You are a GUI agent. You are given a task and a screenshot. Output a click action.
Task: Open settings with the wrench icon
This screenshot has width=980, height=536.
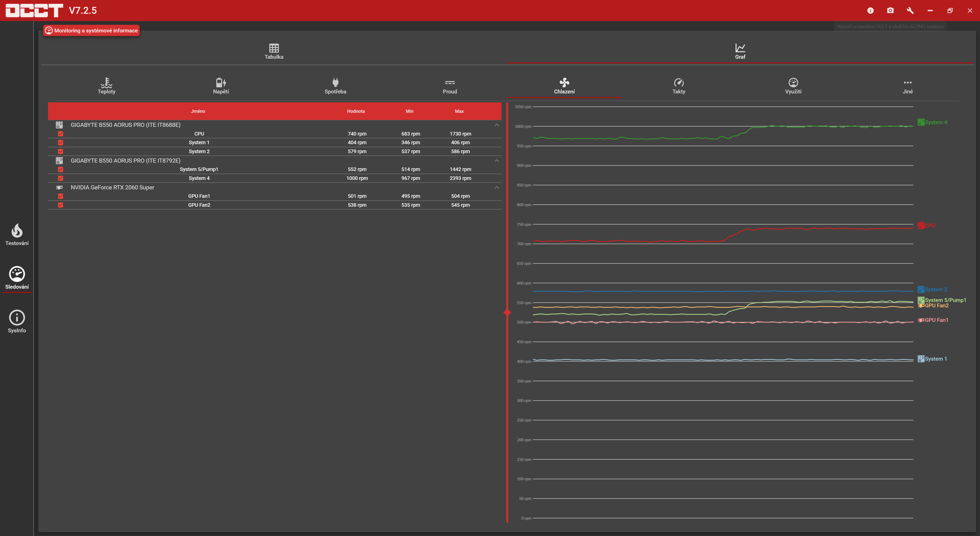click(910, 11)
